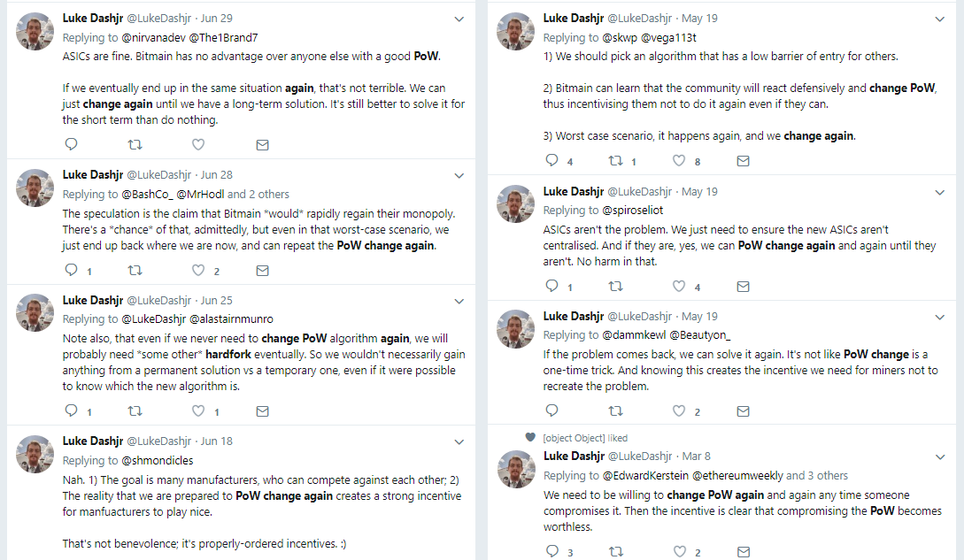Viewport: 964px width, 560px height.
Task: Like the Mar 8 change PoW tweet
Action: (679, 552)
